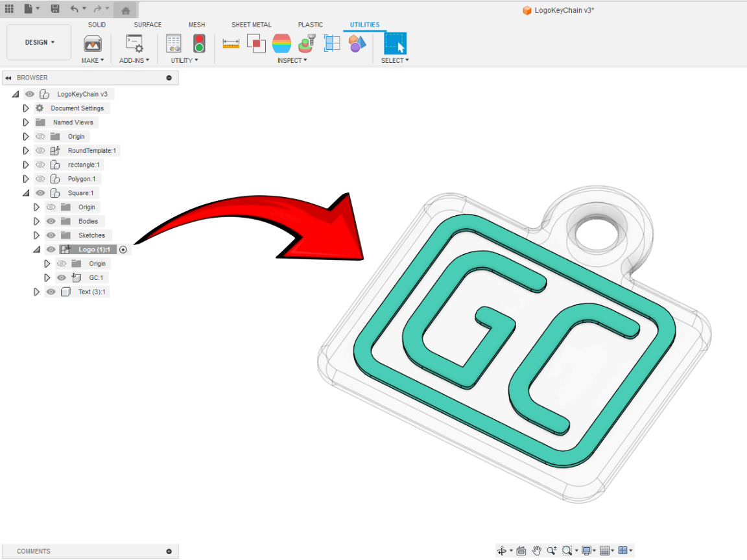Screen dimensions: 747x560
Task: Expand the Document Settings tree item
Action: [x=26, y=108]
